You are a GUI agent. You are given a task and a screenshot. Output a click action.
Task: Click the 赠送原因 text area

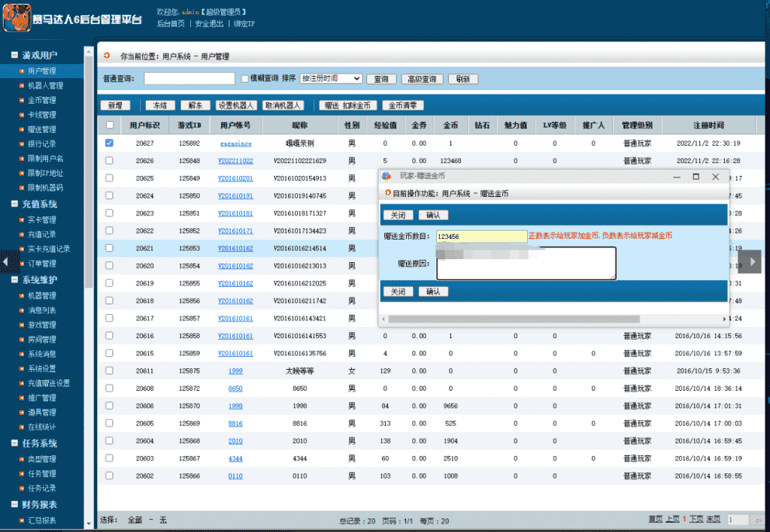(x=526, y=264)
